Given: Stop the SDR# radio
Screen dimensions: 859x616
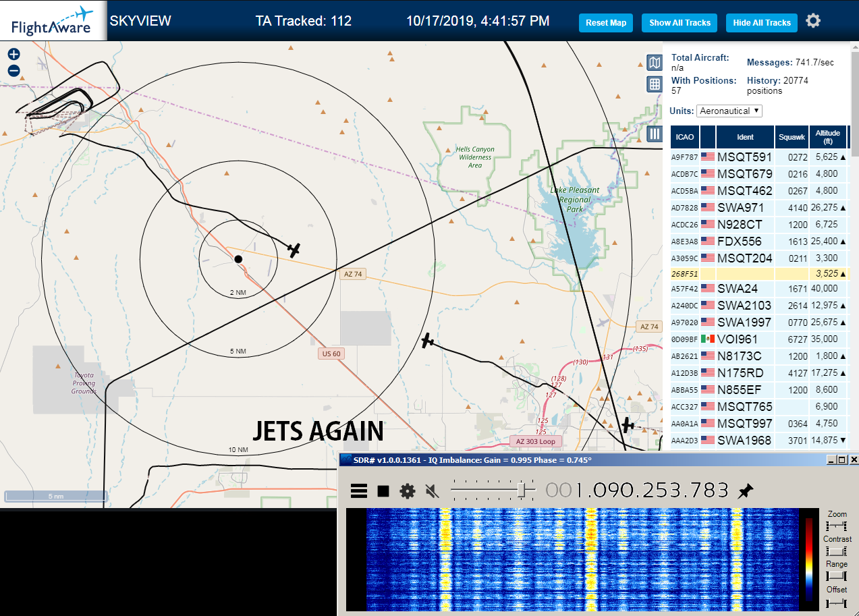Looking at the screenshot, I should (383, 491).
